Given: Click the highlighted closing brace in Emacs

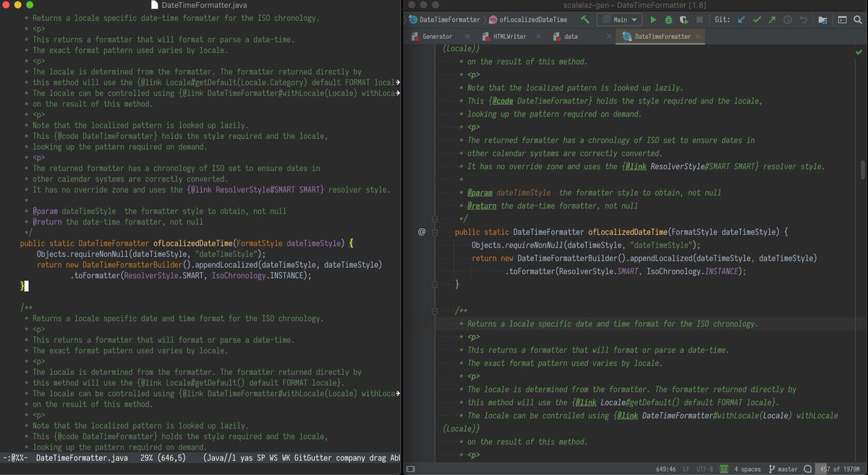Looking at the screenshot, I should [22, 287].
